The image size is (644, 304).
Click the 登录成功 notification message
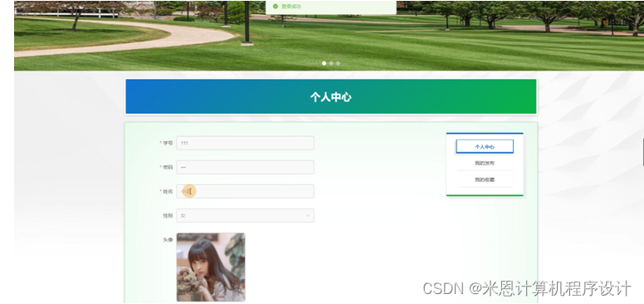click(331, 7)
